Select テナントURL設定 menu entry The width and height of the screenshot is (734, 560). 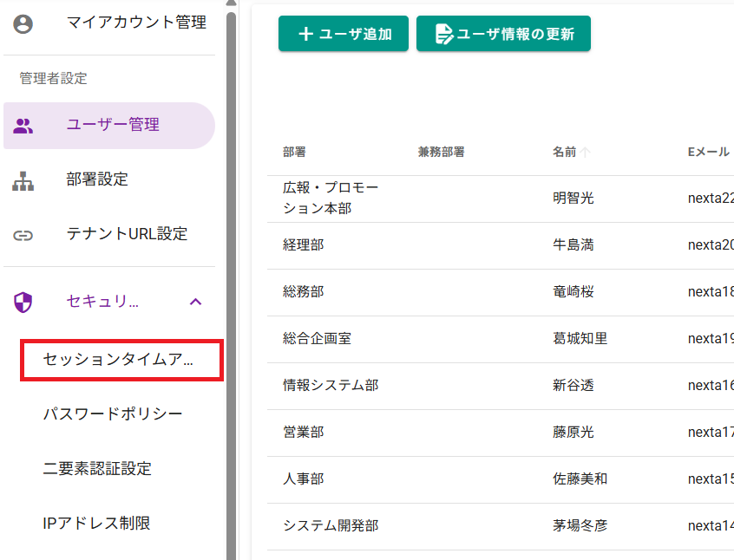click(127, 234)
